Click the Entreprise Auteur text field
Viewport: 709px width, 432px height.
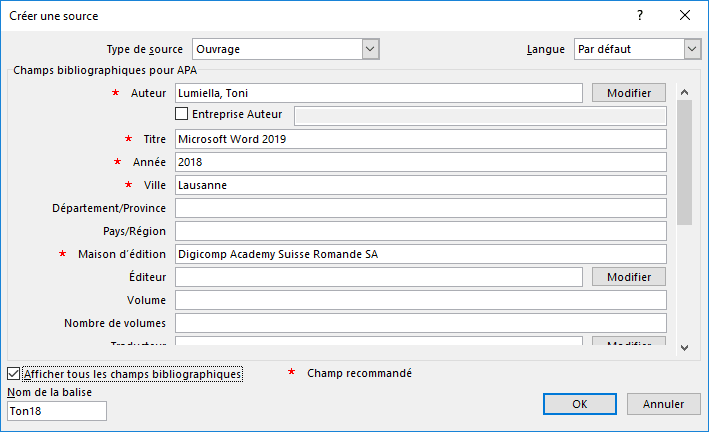(x=480, y=116)
